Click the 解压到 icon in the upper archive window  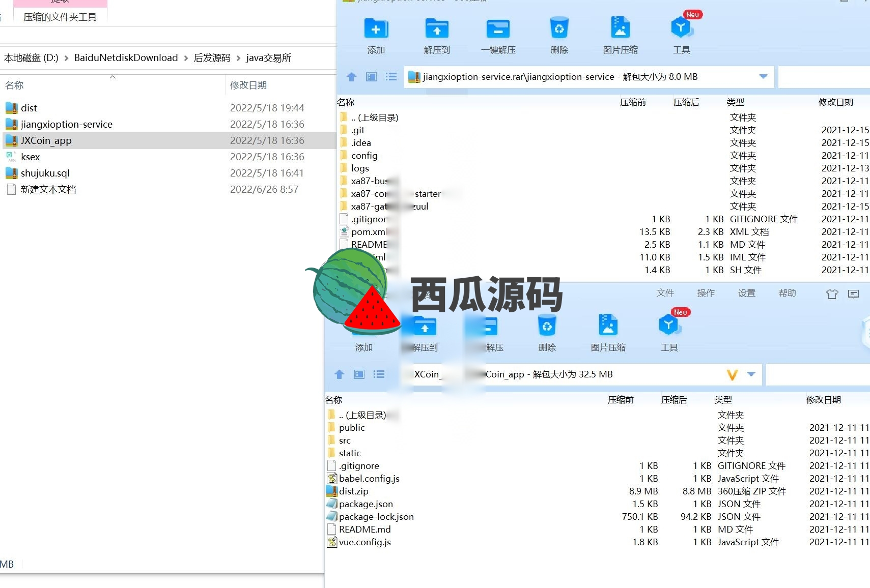pyautogui.click(x=437, y=28)
